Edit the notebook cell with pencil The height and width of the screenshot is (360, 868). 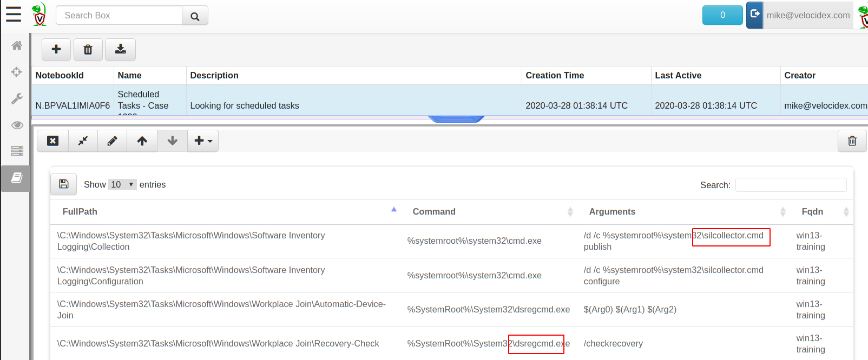tap(112, 141)
